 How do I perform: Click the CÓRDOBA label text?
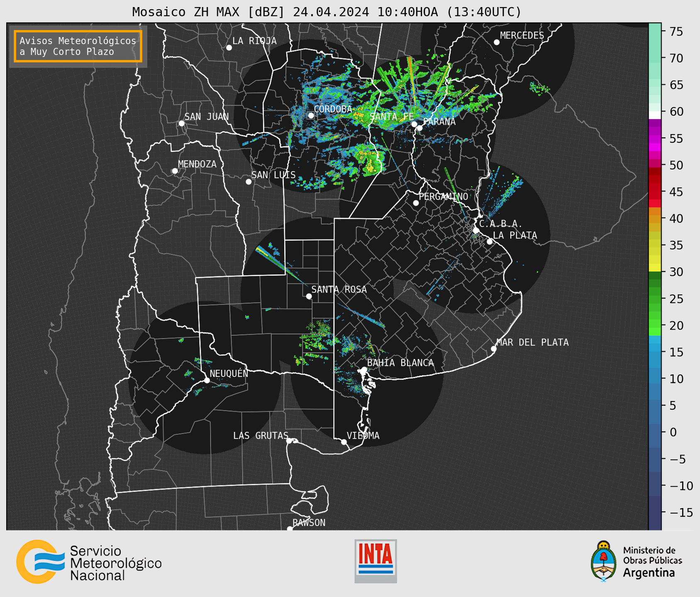[x=333, y=109]
